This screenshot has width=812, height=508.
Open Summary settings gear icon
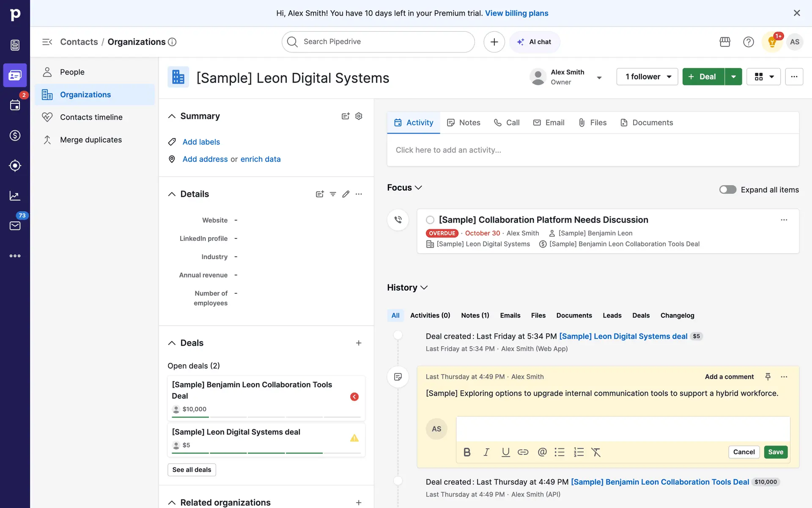[359, 116]
